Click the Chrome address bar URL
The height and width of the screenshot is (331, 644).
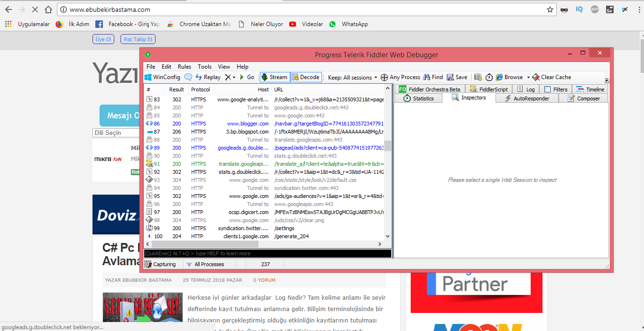(110, 9)
